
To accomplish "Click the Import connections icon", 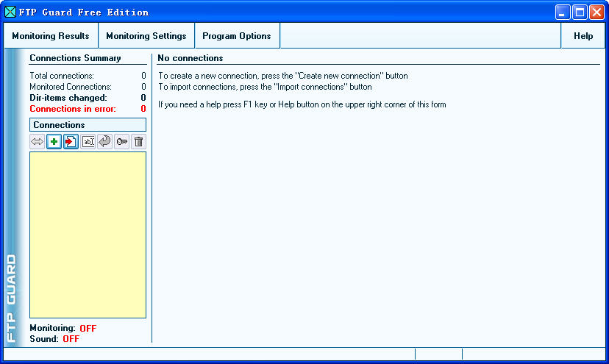I will [x=71, y=142].
